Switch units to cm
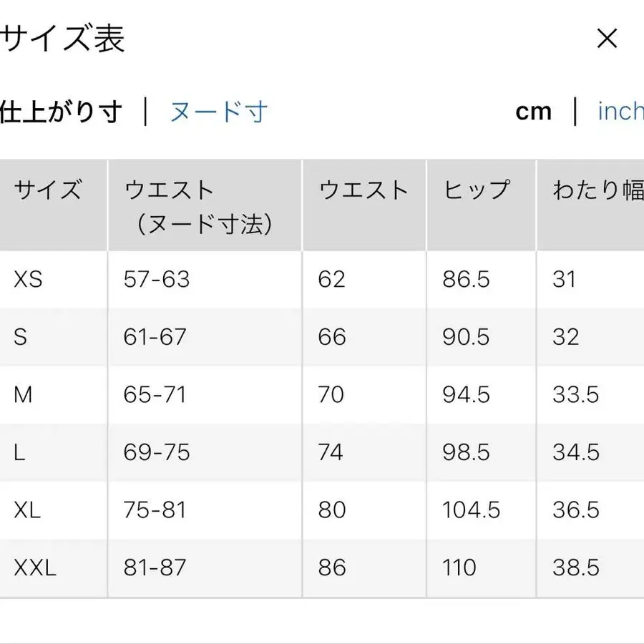Viewport: 644px width, 644px height. coord(534,111)
